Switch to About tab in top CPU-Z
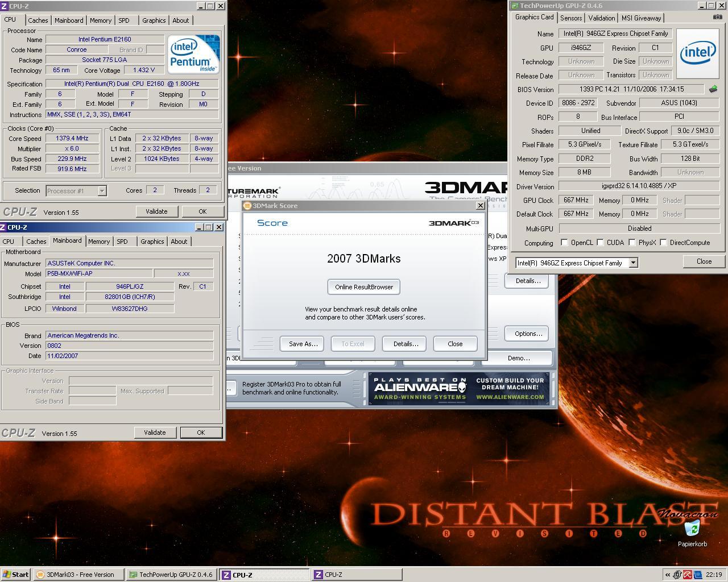This screenshot has height=582, width=728. tap(181, 20)
